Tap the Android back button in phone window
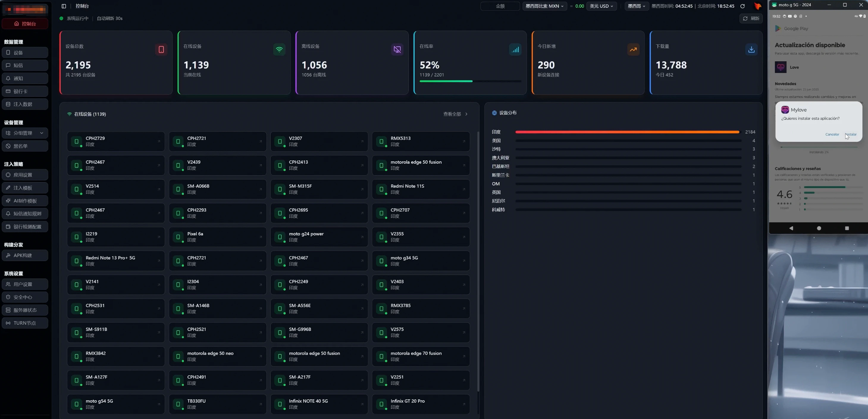Viewport: 868px width, 419px height. (791, 228)
